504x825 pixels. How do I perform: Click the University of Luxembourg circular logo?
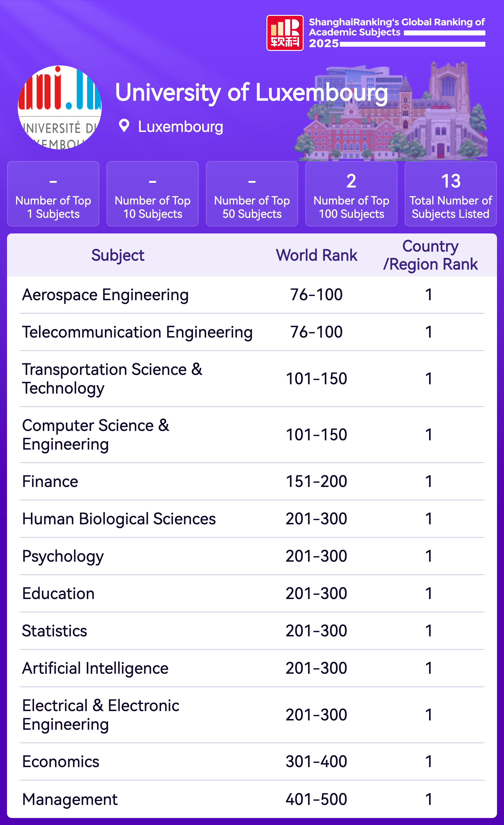(59, 107)
